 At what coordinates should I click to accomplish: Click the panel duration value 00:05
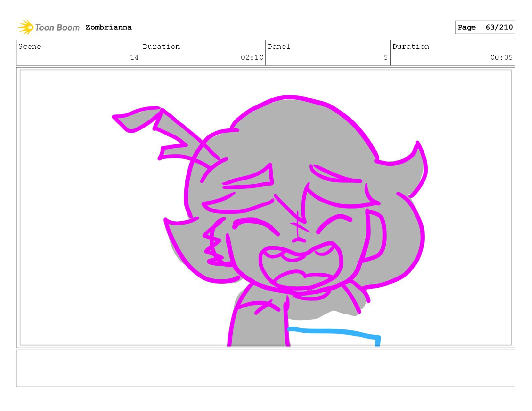click(501, 57)
